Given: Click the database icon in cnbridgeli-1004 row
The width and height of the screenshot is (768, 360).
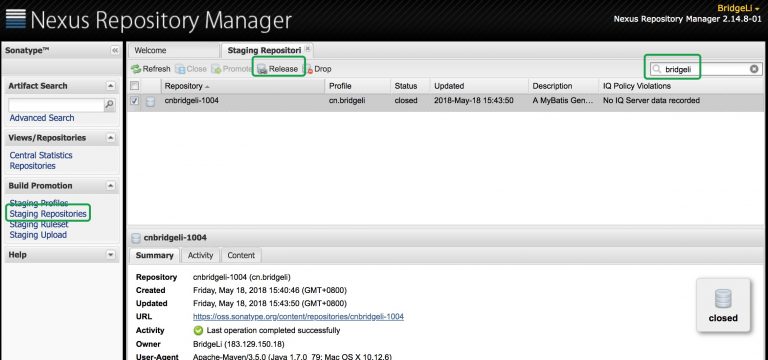Looking at the screenshot, I should point(150,101).
